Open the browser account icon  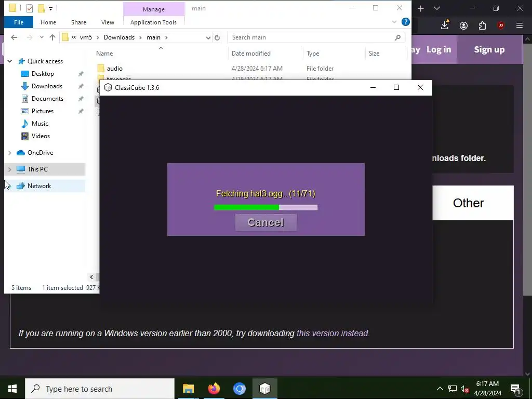[x=463, y=25]
